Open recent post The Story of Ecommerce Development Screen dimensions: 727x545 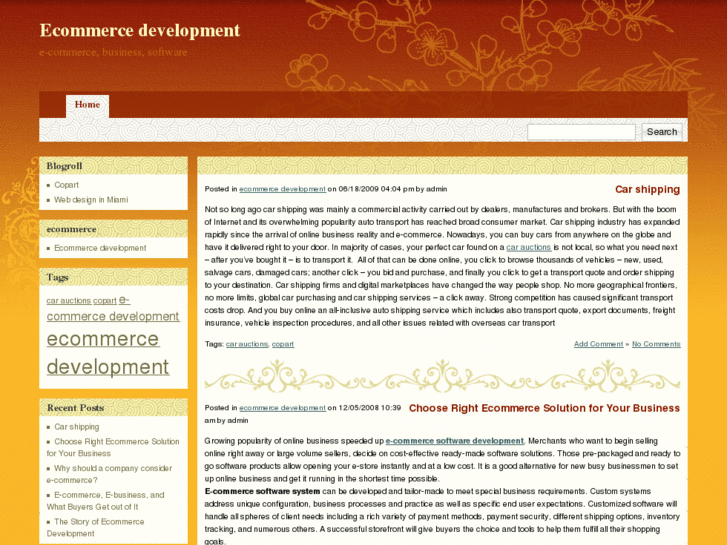coord(96,528)
